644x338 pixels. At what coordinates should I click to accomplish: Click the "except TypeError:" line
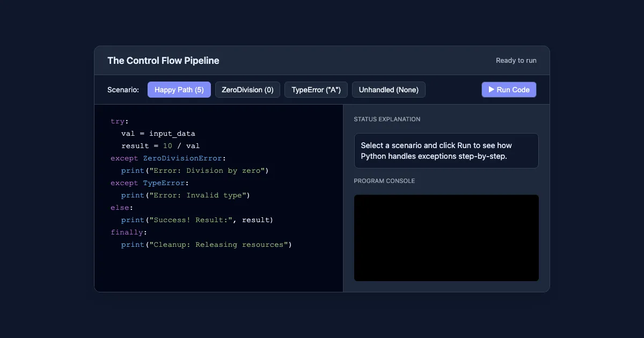(x=150, y=183)
